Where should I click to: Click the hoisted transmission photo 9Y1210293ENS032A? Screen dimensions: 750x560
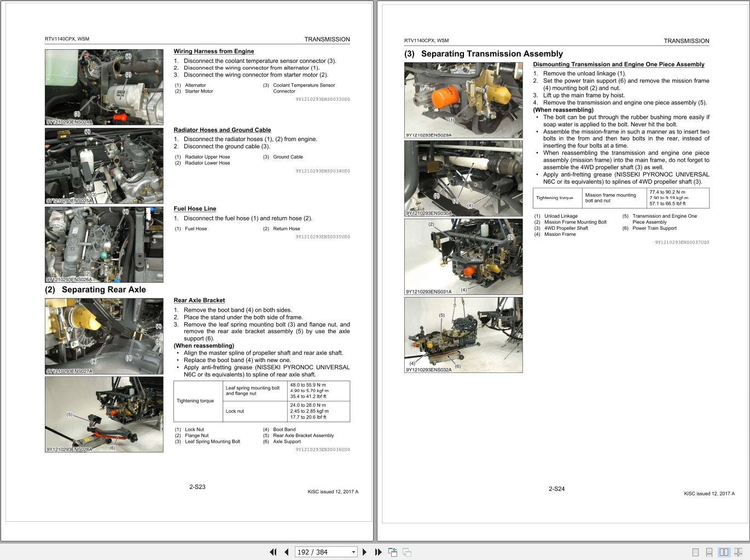(x=463, y=335)
